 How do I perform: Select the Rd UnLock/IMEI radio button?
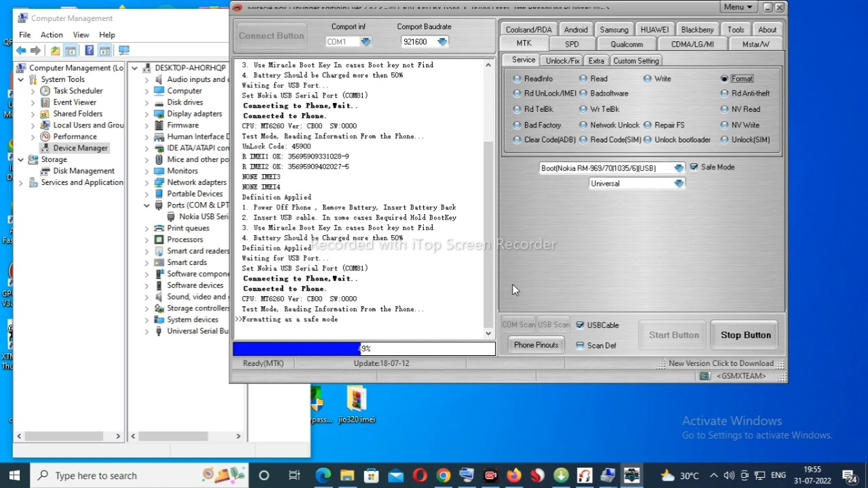tap(517, 94)
